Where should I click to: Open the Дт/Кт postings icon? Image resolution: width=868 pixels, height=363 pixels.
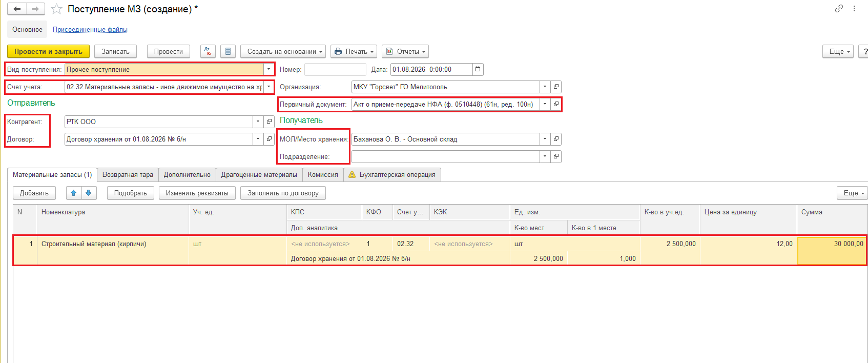point(208,51)
